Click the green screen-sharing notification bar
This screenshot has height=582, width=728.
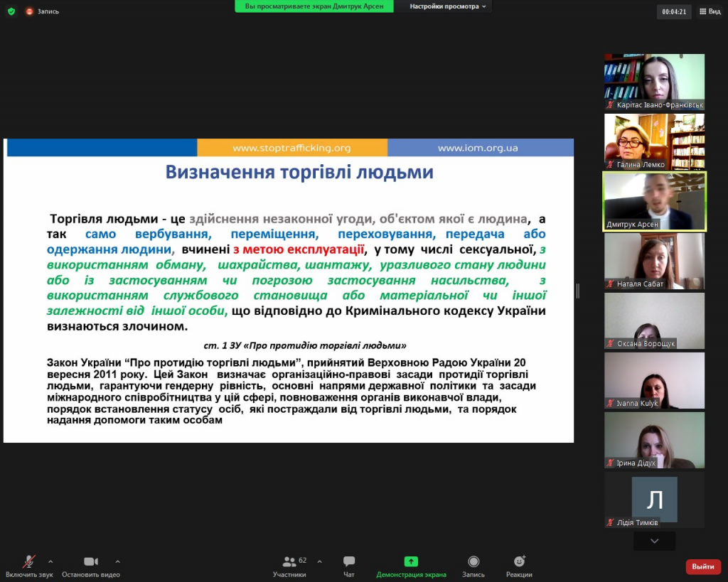[314, 6]
